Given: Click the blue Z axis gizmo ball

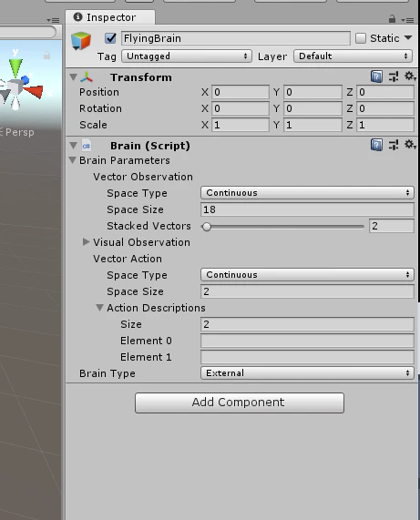Looking at the screenshot, I should pyautogui.click(x=26, y=79).
